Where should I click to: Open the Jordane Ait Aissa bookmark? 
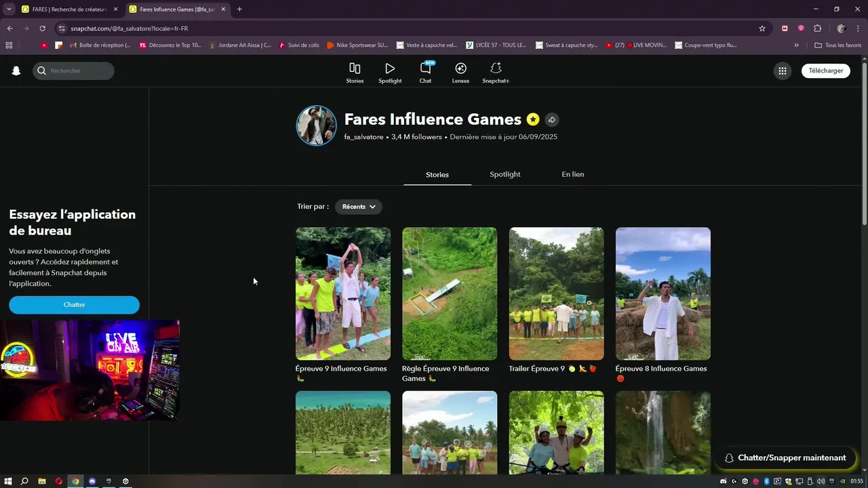pos(240,45)
